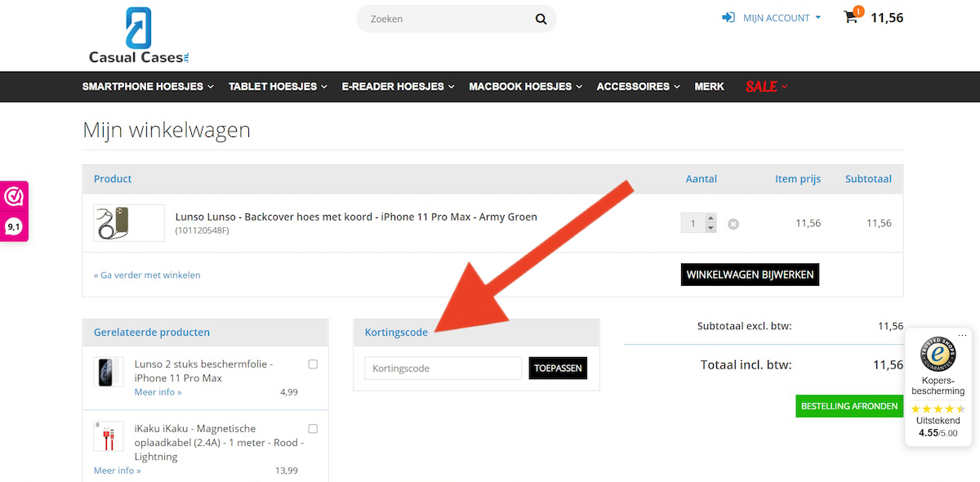The width and height of the screenshot is (980, 482).
Task: Open the Casual Cases logo homepage
Action: point(140,35)
